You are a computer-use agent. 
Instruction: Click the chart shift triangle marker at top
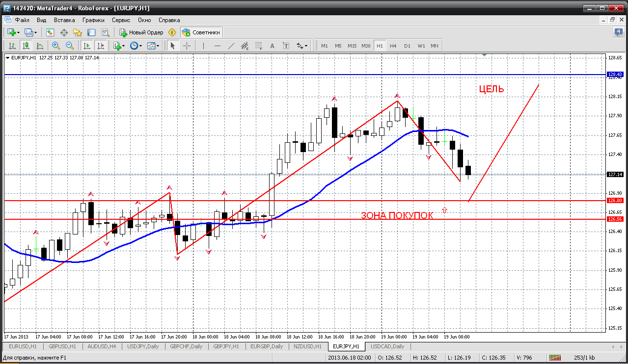pyautogui.click(x=485, y=55)
